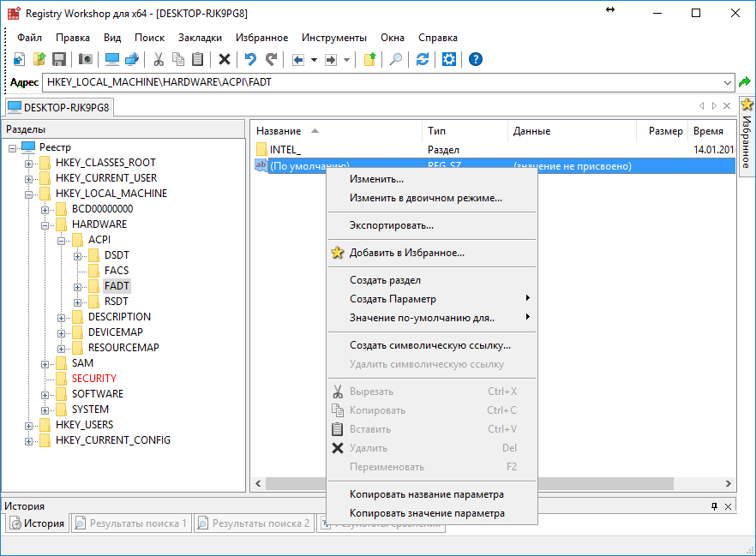
Task: Click the green Go arrow beside address
Action: 745,82
